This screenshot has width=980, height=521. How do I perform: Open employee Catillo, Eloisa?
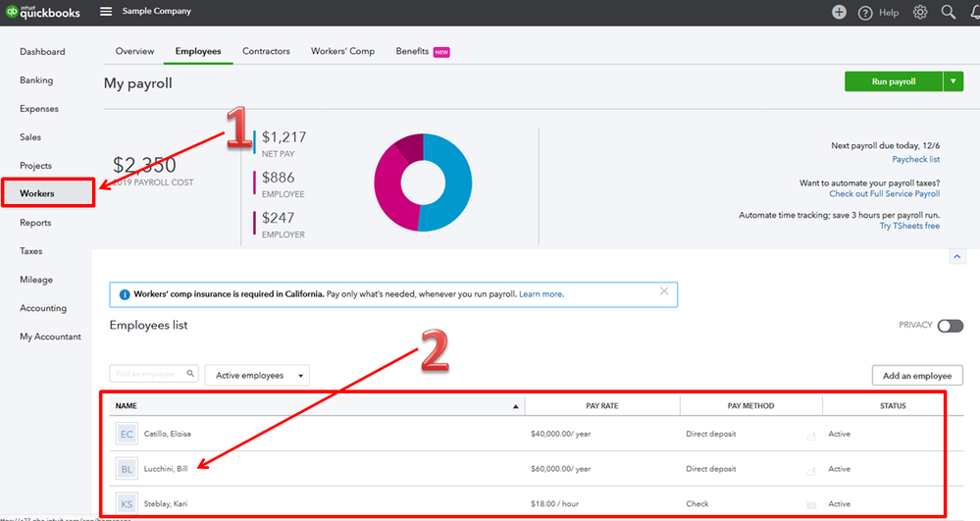pyautogui.click(x=168, y=434)
